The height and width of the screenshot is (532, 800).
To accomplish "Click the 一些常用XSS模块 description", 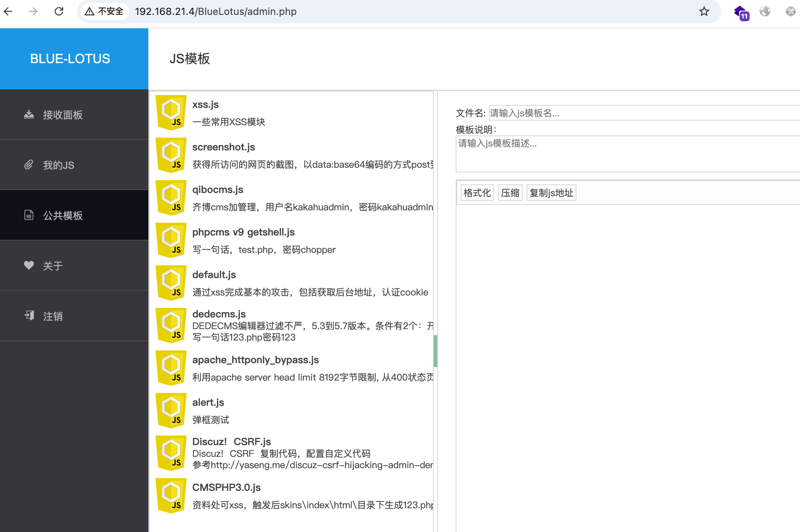I will 229,122.
